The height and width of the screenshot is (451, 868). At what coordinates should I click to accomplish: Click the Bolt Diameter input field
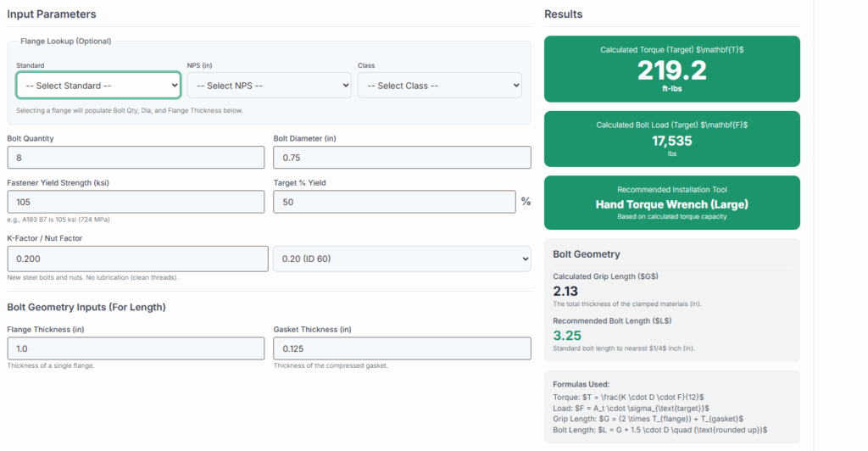click(402, 158)
